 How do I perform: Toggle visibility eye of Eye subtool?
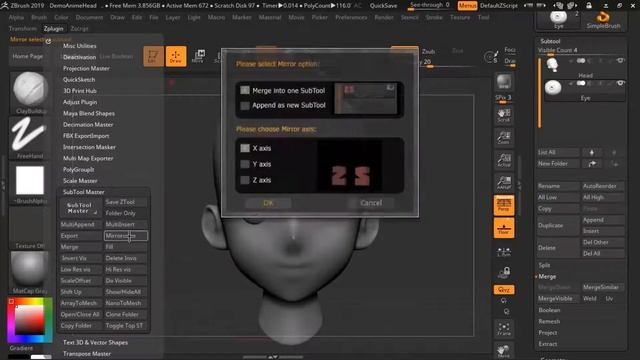click(620, 83)
